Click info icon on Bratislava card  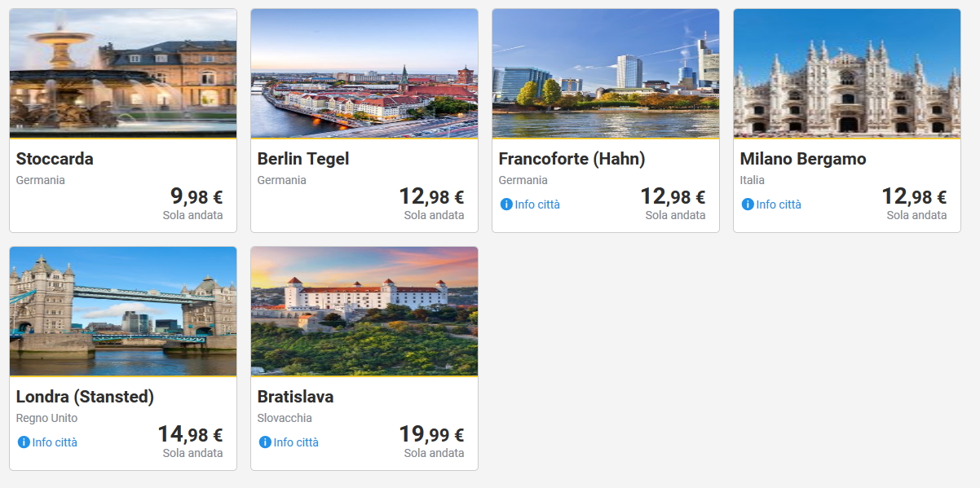pos(265,442)
